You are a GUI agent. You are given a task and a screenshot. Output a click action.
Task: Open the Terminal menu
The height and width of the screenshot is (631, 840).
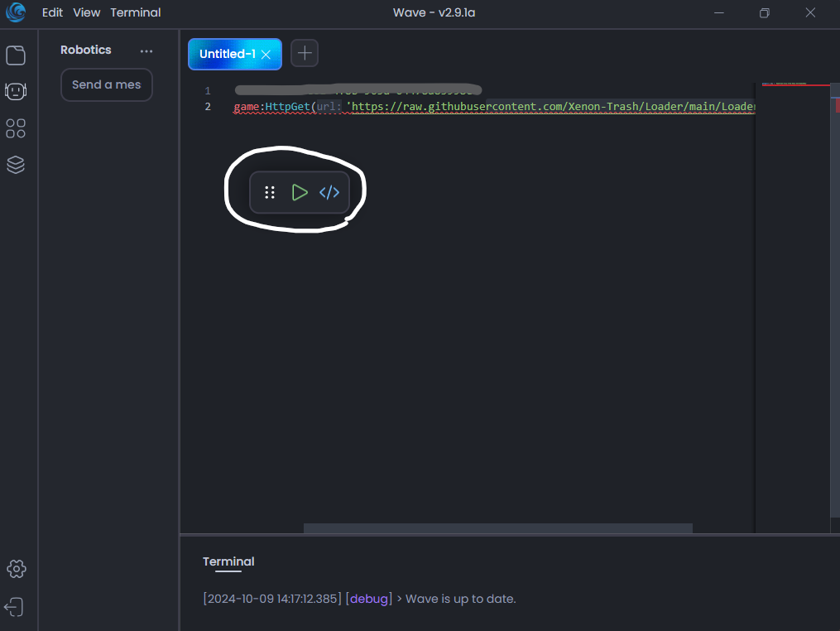point(136,12)
